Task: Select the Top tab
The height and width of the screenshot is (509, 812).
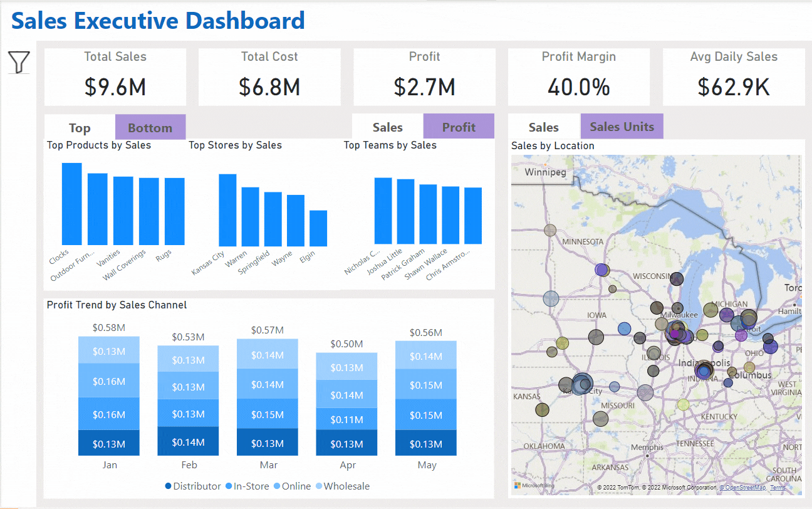Action: click(80, 127)
